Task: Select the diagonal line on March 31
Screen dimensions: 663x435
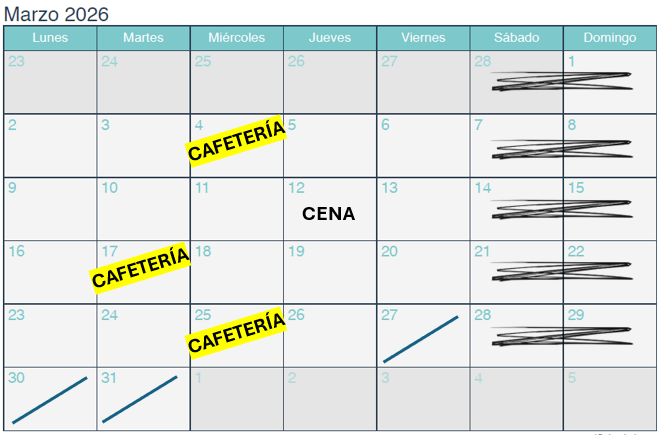Action: pos(140,399)
